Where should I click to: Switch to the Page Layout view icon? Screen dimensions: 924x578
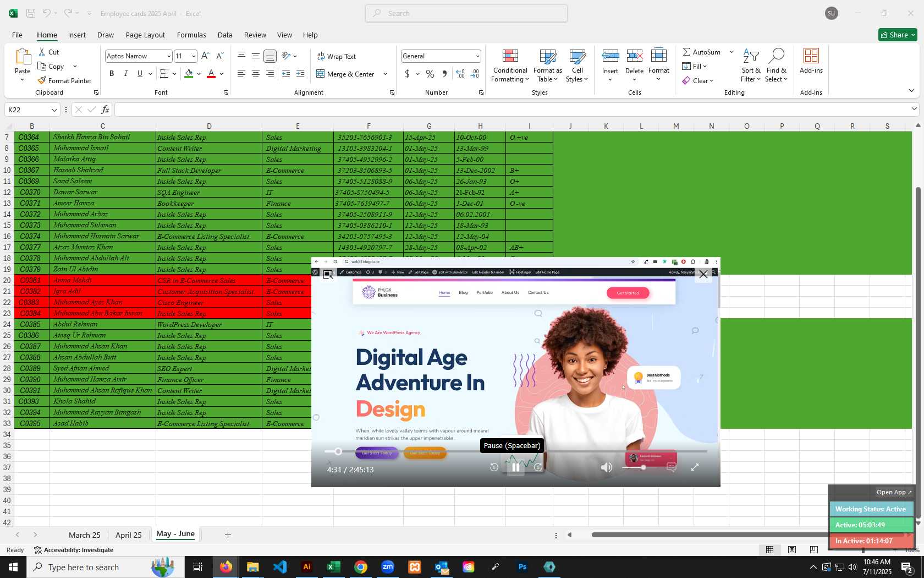click(x=792, y=550)
